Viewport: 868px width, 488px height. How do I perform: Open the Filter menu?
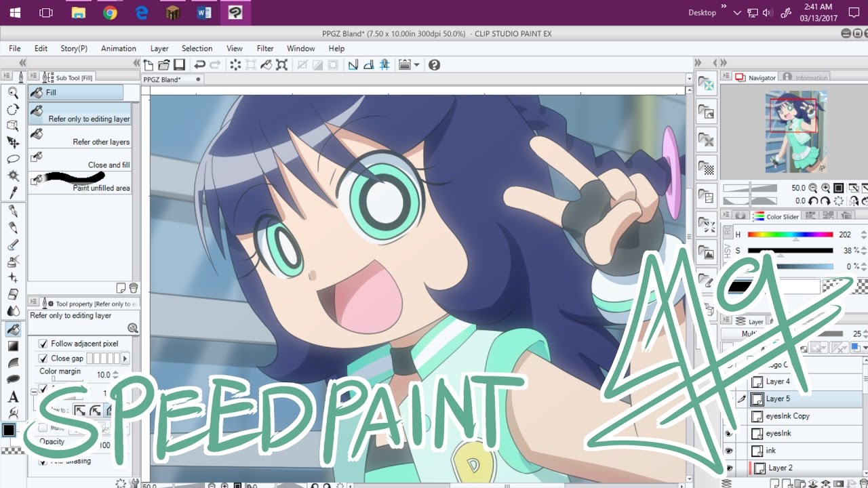coord(265,49)
